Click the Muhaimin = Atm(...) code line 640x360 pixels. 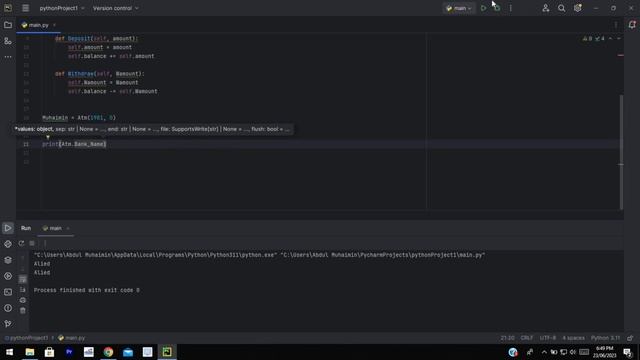tap(79, 118)
